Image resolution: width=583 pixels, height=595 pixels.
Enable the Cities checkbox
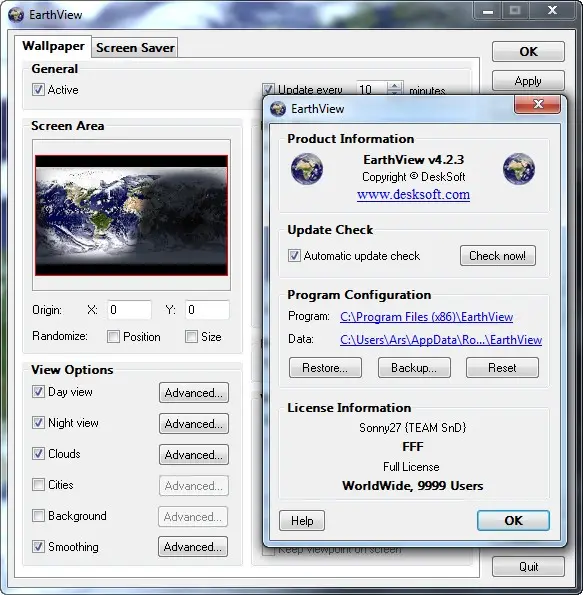click(x=38, y=485)
